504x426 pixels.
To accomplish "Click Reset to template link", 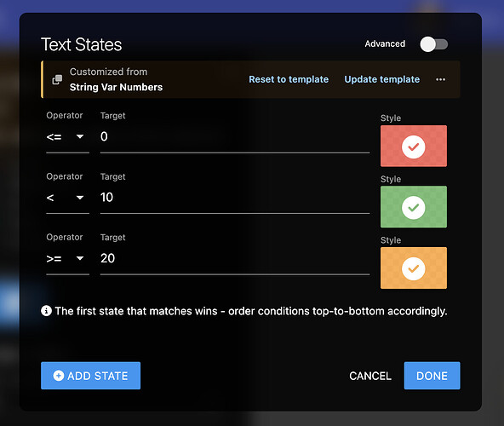I will [x=289, y=79].
